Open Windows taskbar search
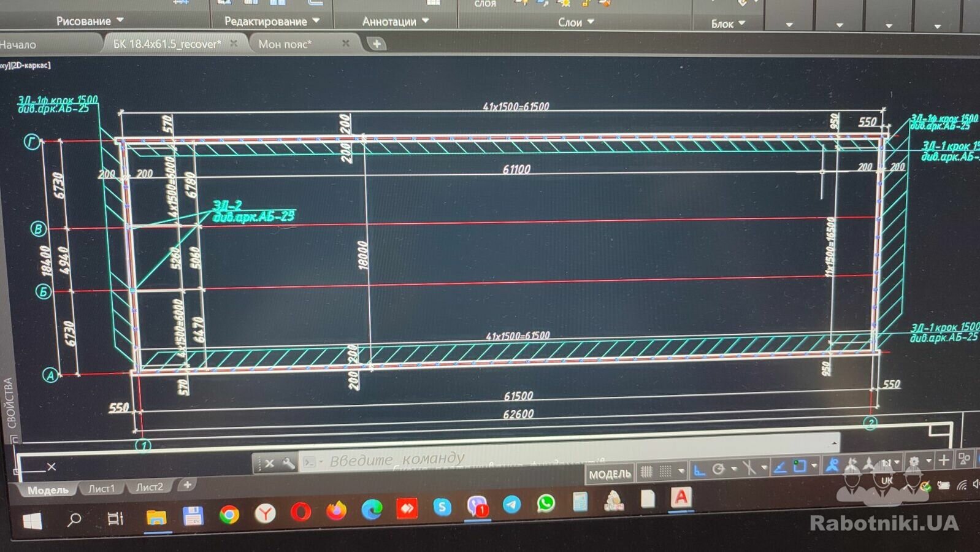This screenshot has height=552, width=980. [74, 519]
